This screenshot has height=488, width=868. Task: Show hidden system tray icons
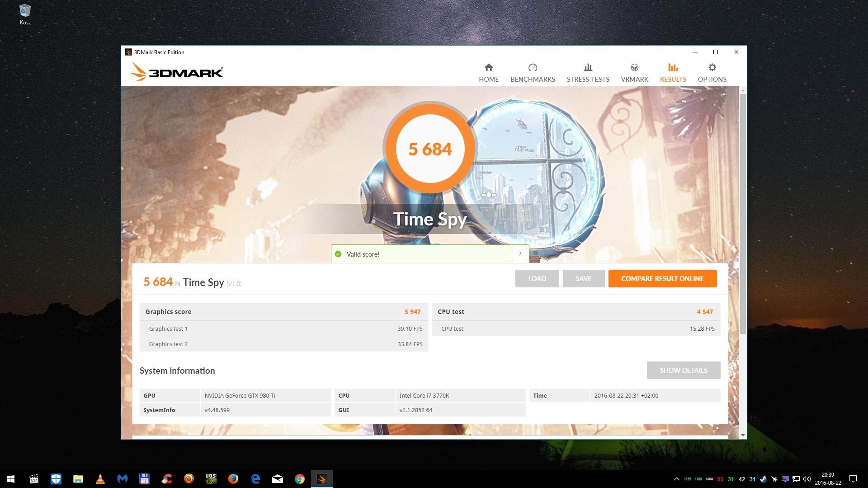pos(676,479)
